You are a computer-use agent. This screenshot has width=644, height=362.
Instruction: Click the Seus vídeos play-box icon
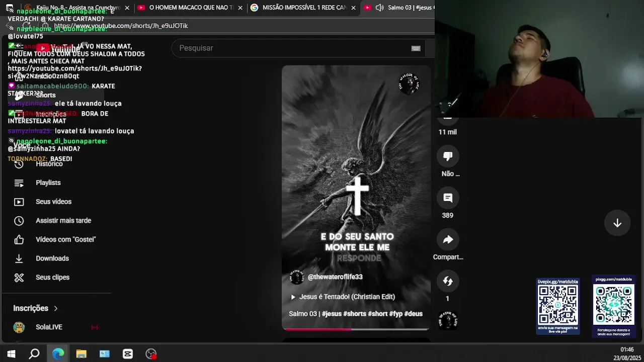(19, 202)
